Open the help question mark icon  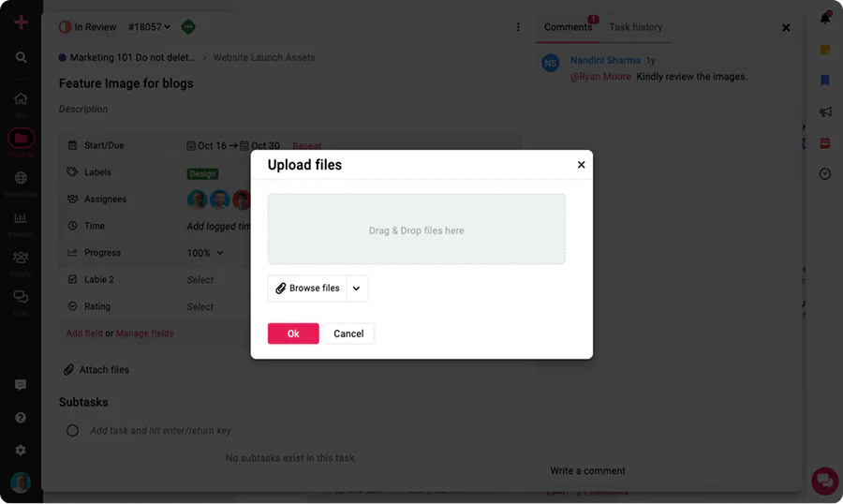coord(21,418)
